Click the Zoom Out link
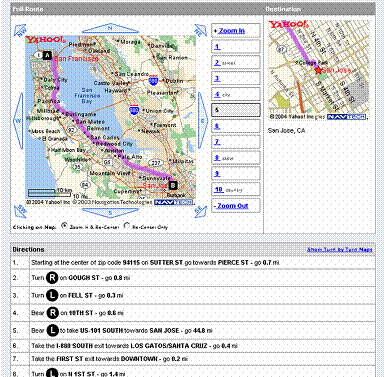The height and width of the screenshot is (377, 384). click(x=233, y=206)
